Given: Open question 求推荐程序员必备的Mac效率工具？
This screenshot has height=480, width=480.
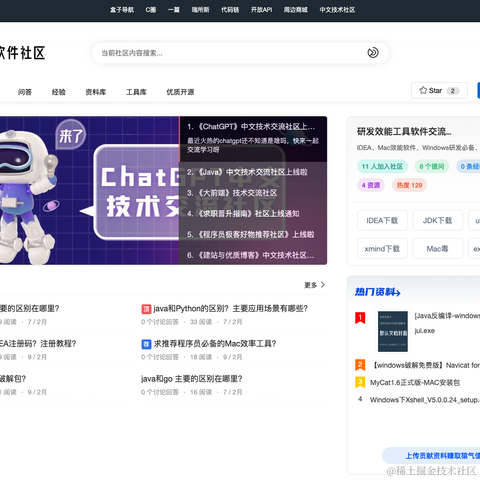Looking at the screenshot, I should pos(215,344).
